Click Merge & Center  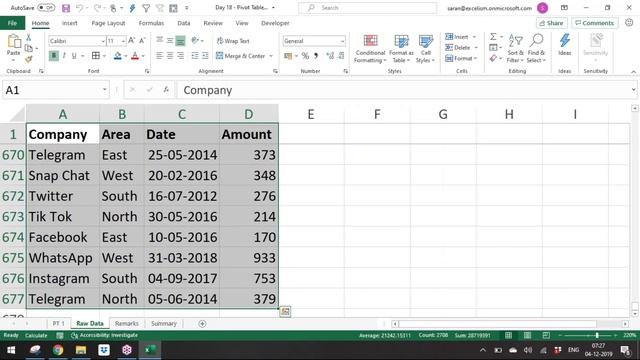click(x=240, y=56)
